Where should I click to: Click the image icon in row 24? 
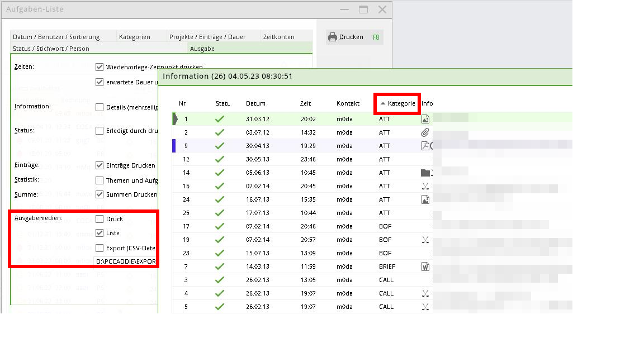pos(425,199)
